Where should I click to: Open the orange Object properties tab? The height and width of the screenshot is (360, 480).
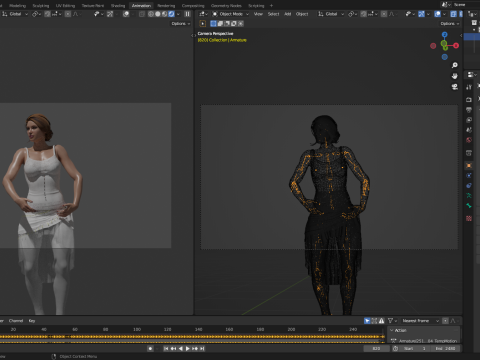tap(469, 165)
